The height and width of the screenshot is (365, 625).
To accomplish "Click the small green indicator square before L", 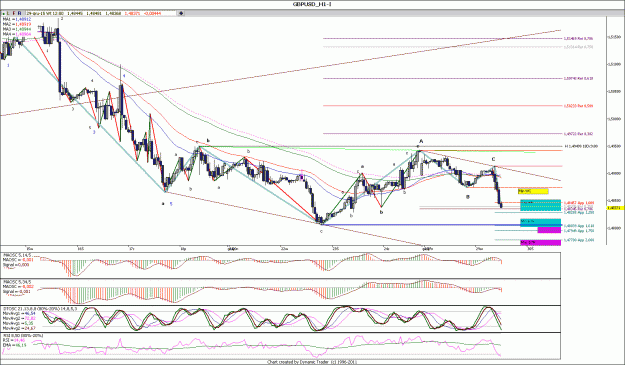I will pyautogui.click(x=3, y=14).
